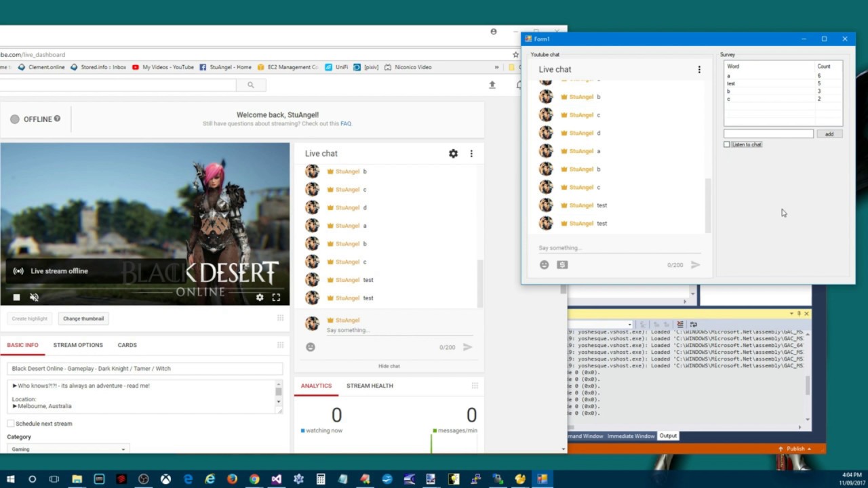Click the YouTube search magnifier button

coord(251,85)
